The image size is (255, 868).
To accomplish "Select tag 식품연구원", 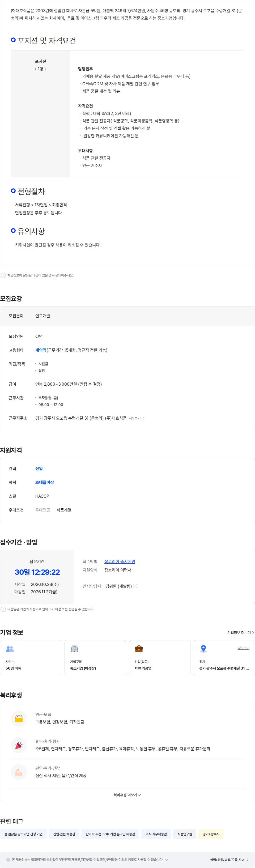I will [x=185, y=834].
